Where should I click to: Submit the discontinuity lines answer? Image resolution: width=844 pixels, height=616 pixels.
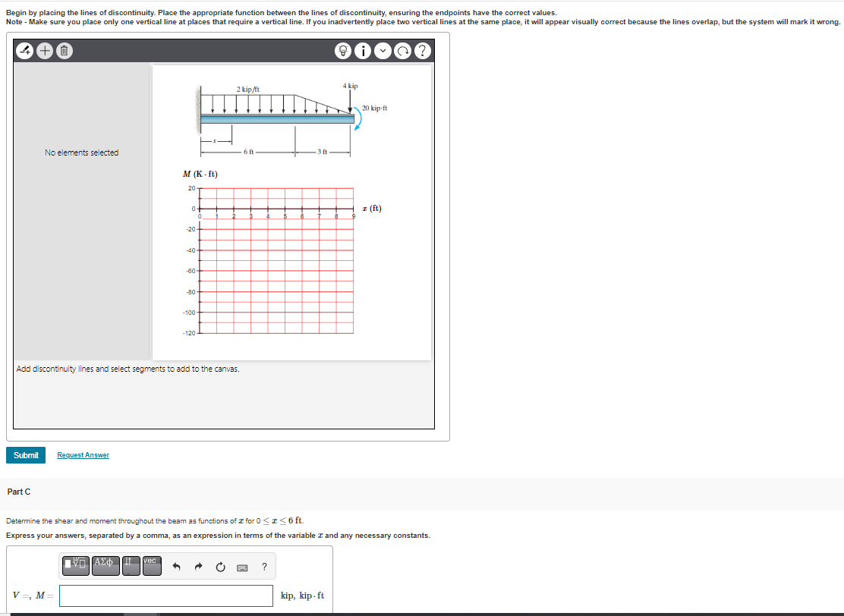point(26,455)
